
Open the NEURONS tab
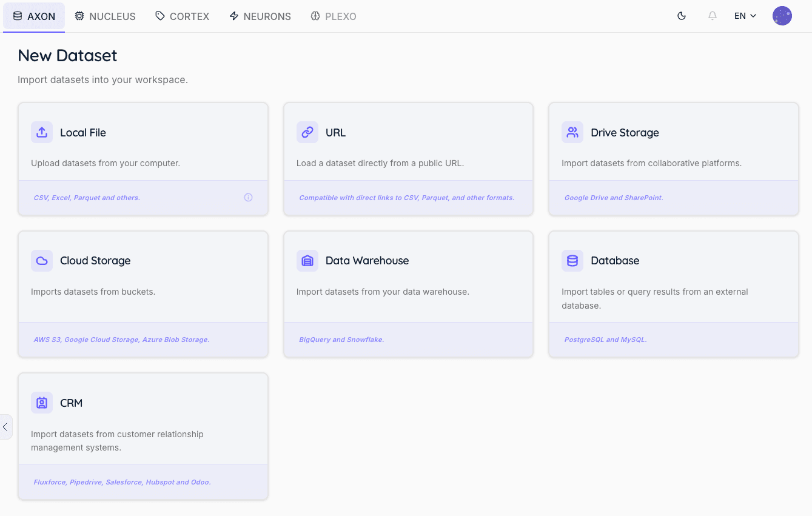click(x=260, y=16)
